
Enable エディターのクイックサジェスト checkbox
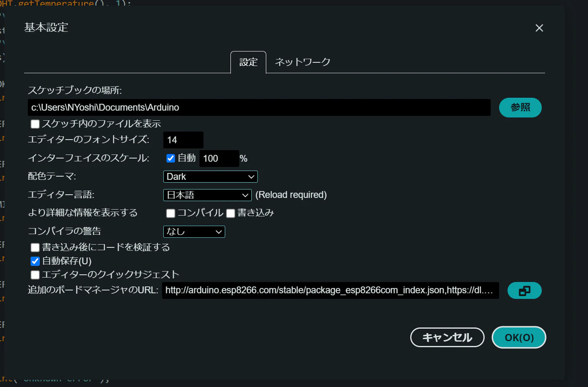[x=35, y=275]
